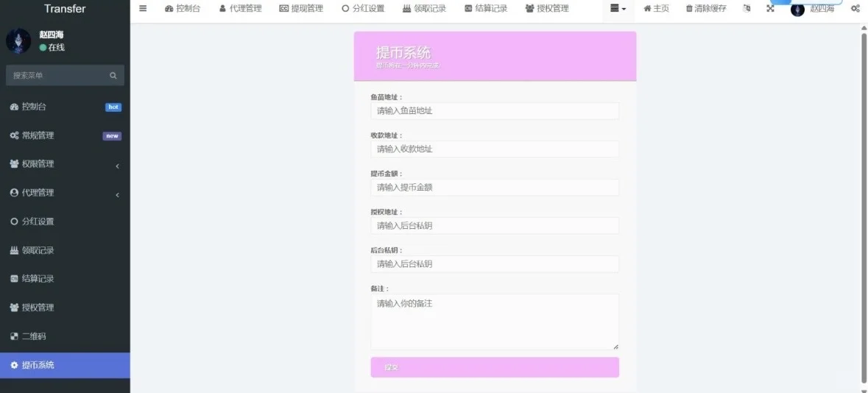Click the sidebar 代理管理 user icon

pos(15,193)
